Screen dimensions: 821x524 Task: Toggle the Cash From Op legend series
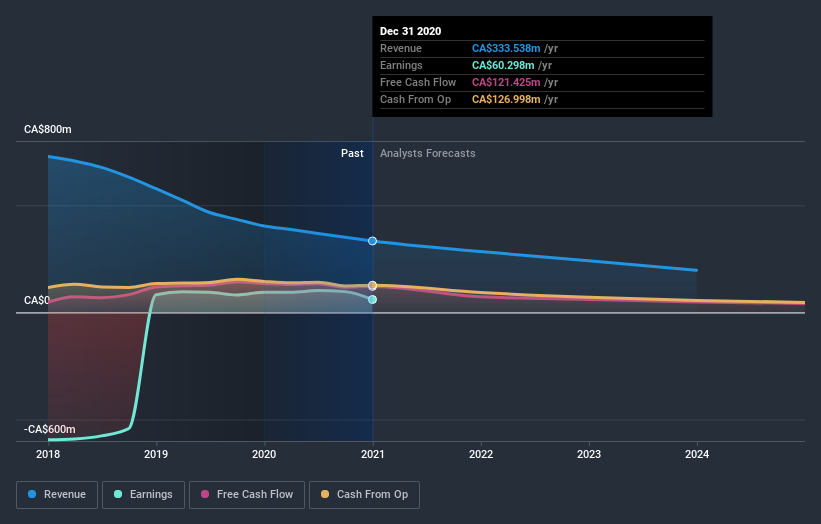pos(364,495)
